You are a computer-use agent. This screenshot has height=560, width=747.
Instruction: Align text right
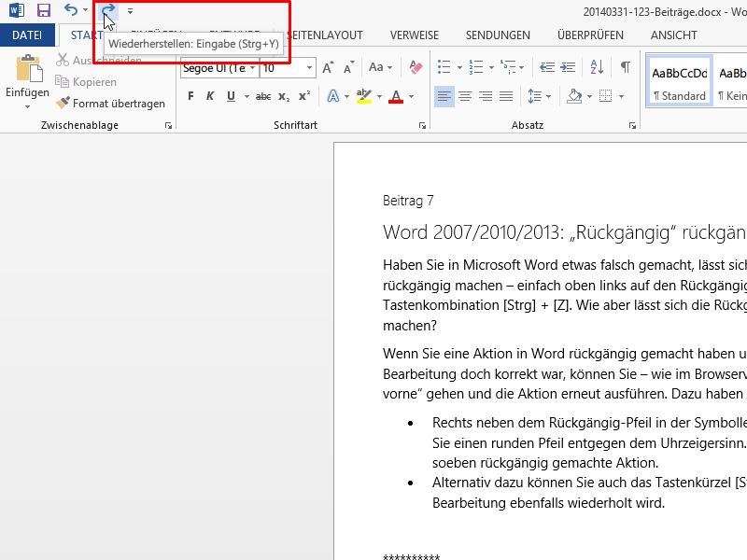click(x=486, y=97)
